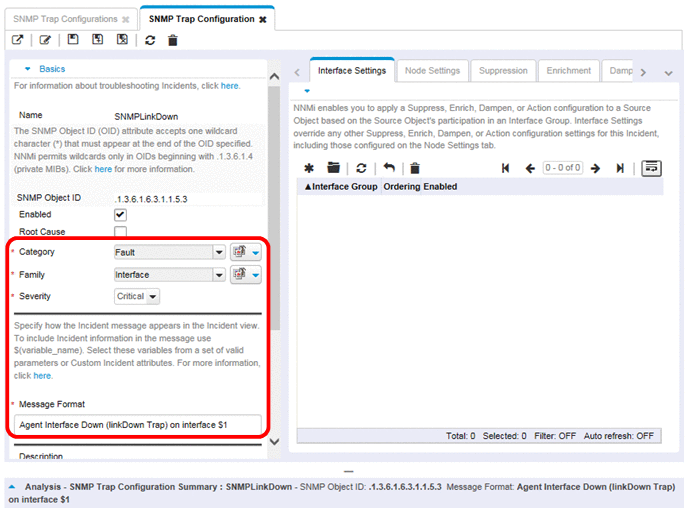Click the Save and Close toolbar icon
687x511 pixels.
[x=122, y=40]
